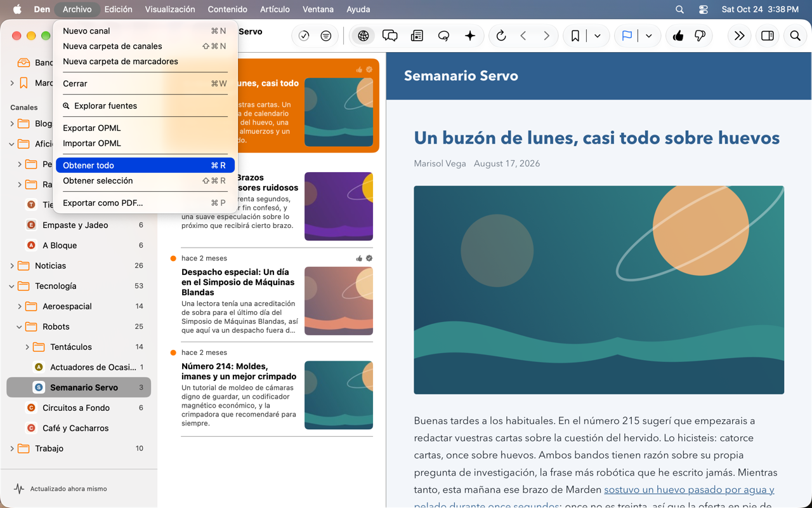
Task: Expand the Aeroespacial folder
Action: click(x=20, y=307)
